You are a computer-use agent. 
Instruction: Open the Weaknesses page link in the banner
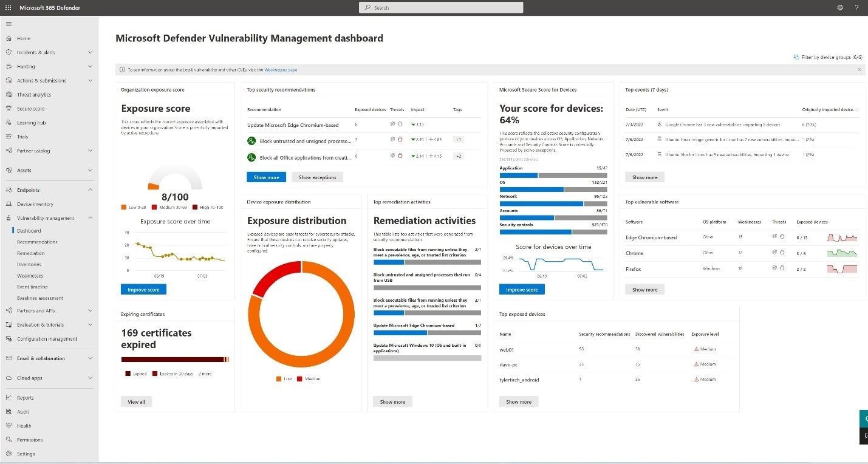pos(280,69)
